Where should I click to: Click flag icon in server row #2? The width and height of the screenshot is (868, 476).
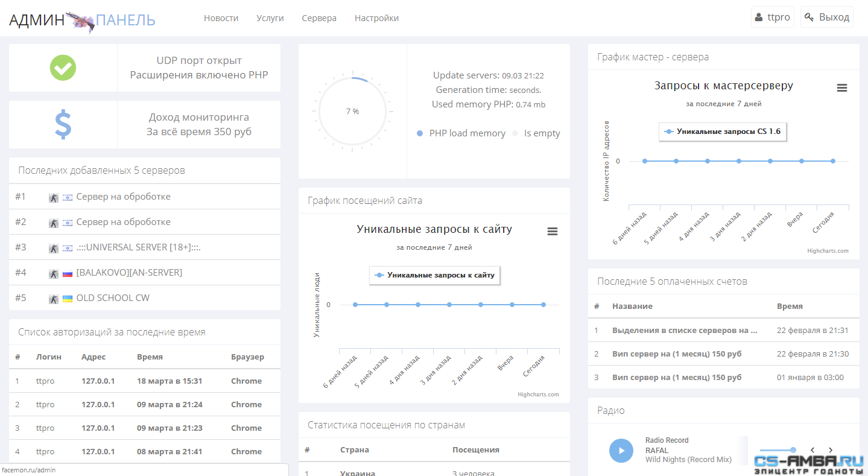pyautogui.click(x=67, y=222)
